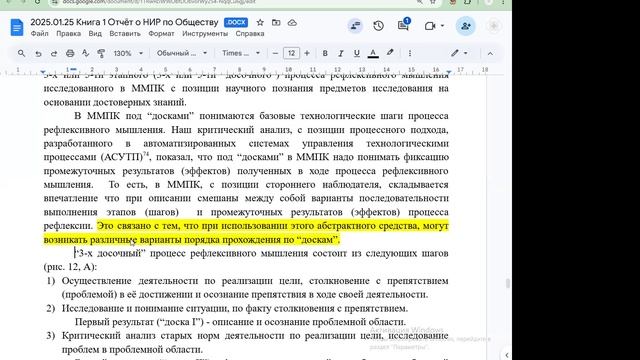Open the Google Docs home icon
The height and width of the screenshot is (360, 640).
17,28
